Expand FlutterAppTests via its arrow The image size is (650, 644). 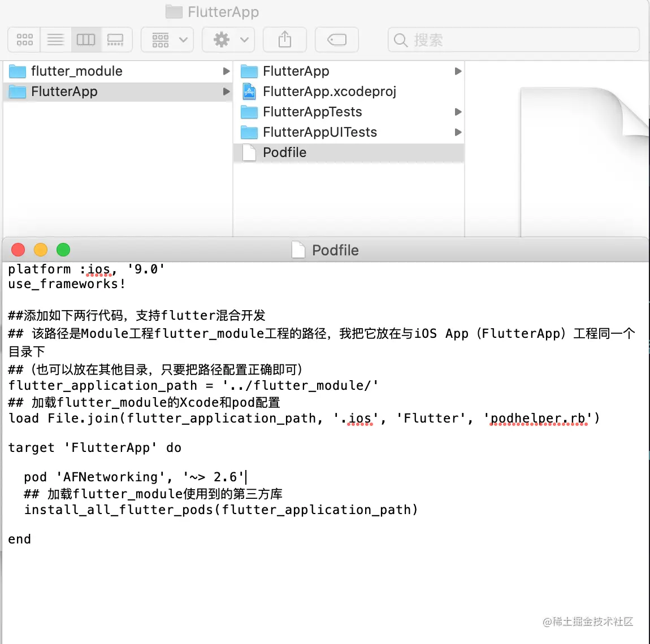pyautogui.click(x=458, y=112)
